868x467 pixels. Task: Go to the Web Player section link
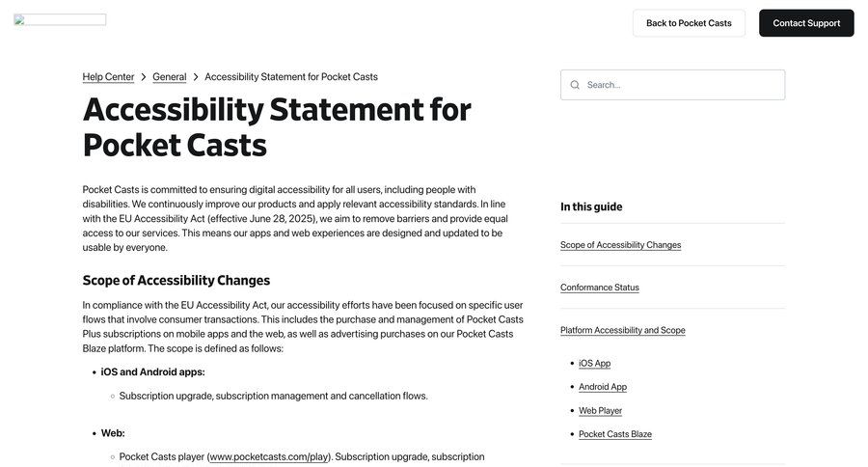coord(600,411)
